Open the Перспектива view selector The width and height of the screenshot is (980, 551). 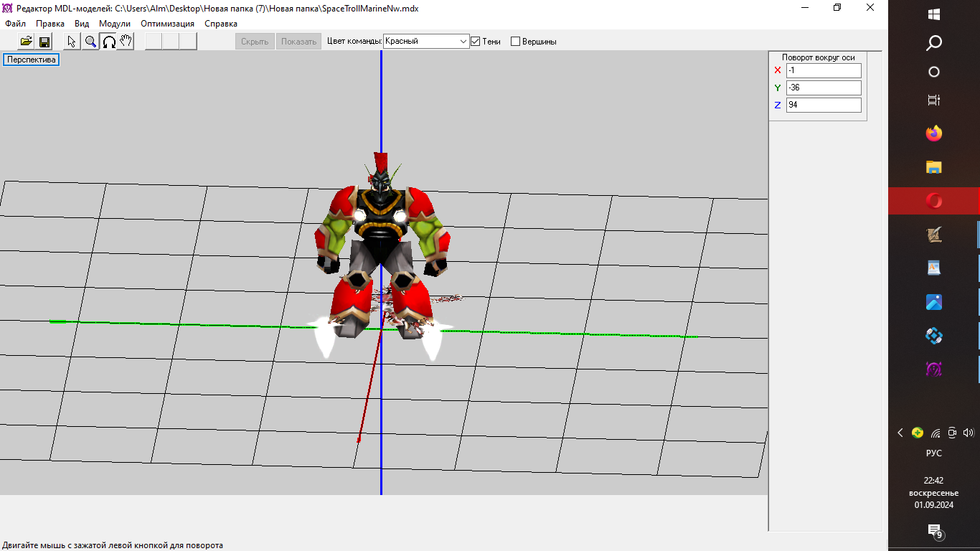coord(31,60)
